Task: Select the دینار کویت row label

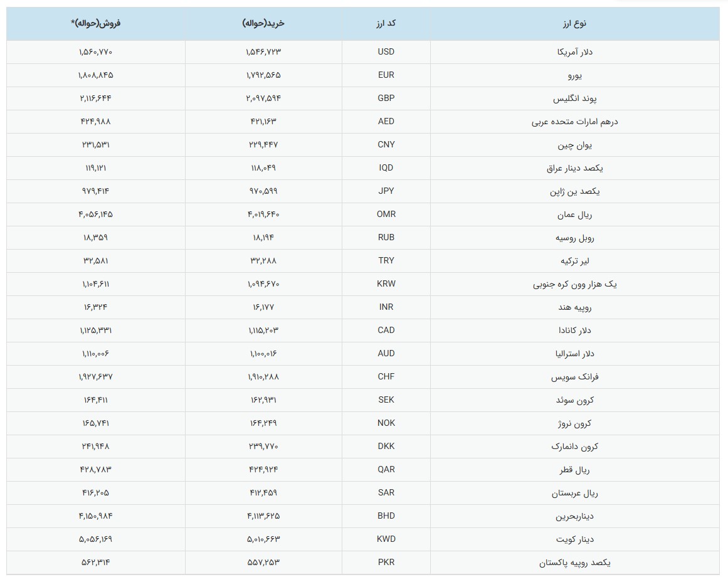Action: coord(574,540)
